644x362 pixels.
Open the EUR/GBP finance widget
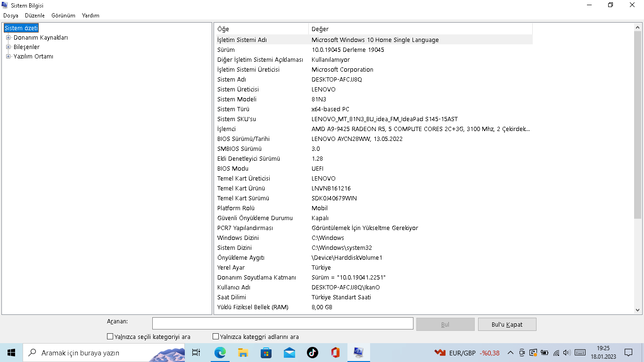click(x=467, y=353)
